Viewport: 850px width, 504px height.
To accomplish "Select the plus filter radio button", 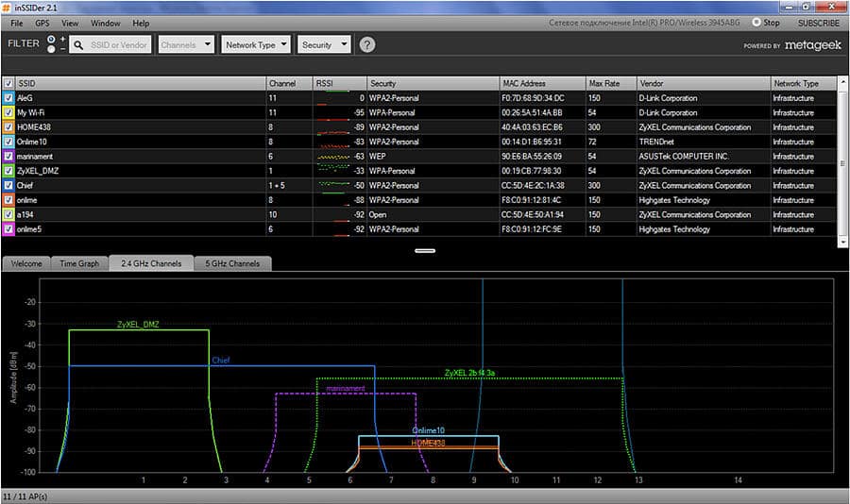I will tap(53, 39).
